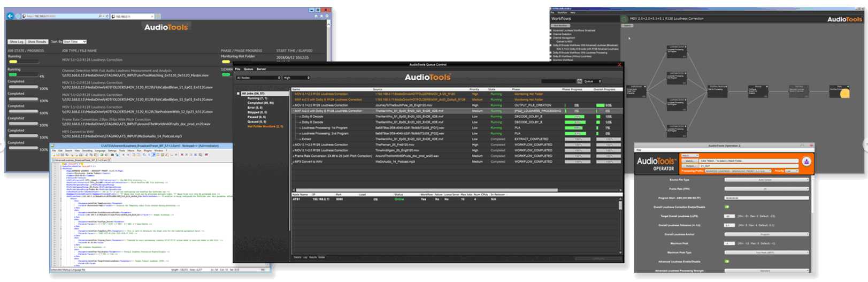Open the Queue dropdown beside search

click(592, 81)
